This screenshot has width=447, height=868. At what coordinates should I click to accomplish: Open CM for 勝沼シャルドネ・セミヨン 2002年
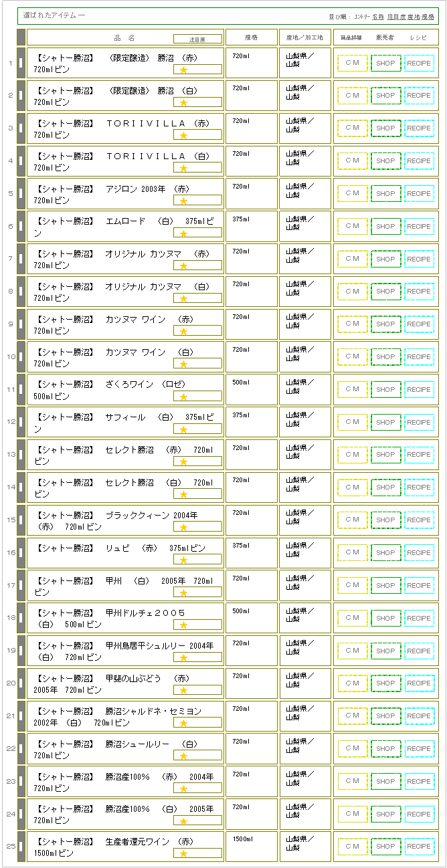353,716
